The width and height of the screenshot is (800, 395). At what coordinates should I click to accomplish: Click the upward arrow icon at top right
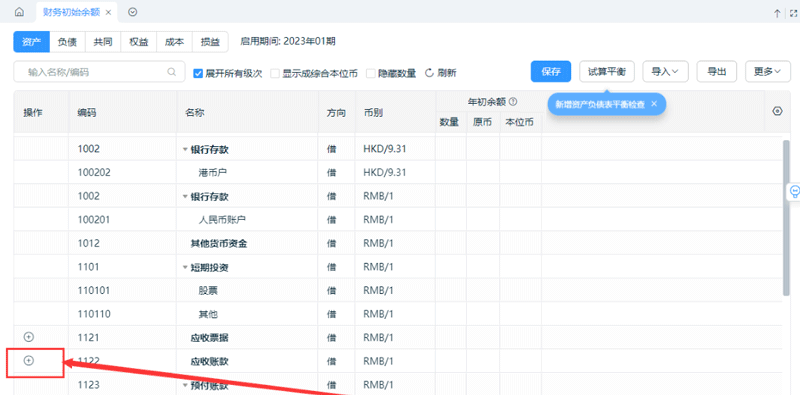[778, 14]
